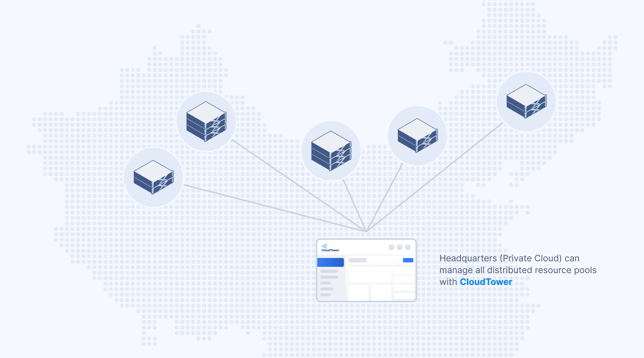Click the blue CloudTower text
Viewport: 644px width, 358px height.
[x=486, y=282]
